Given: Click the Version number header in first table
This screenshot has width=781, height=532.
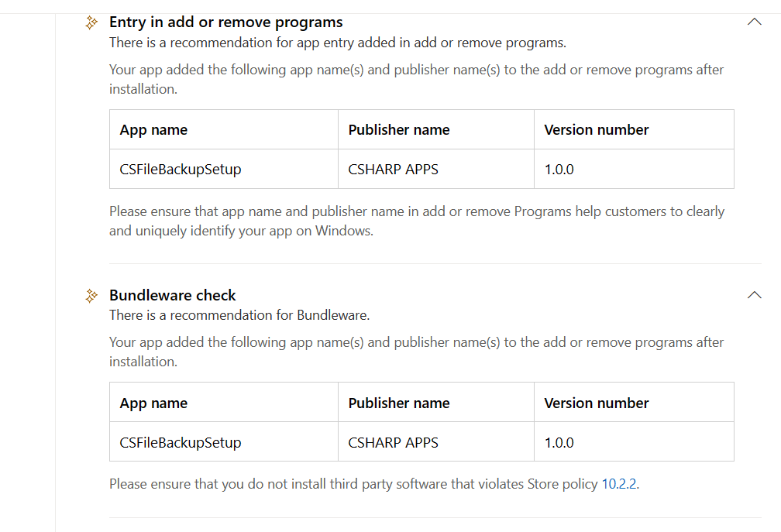Looking at the screenshot, I should click(595, 129).
